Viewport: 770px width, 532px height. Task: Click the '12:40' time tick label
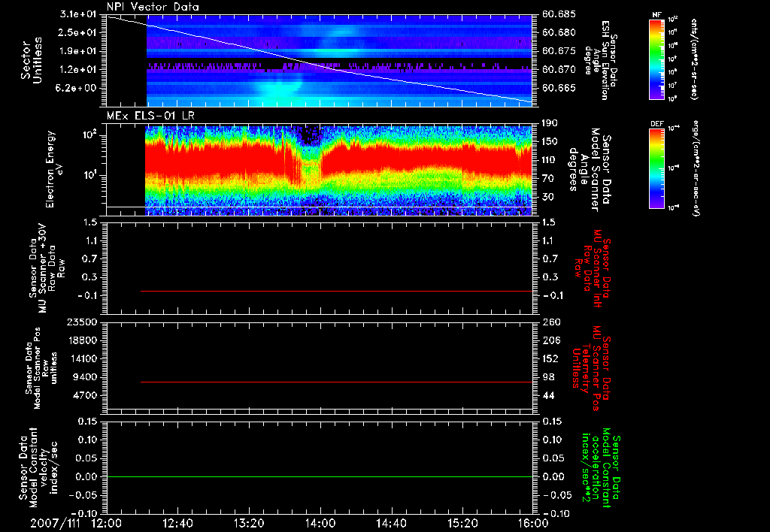[x=177, y=523]
